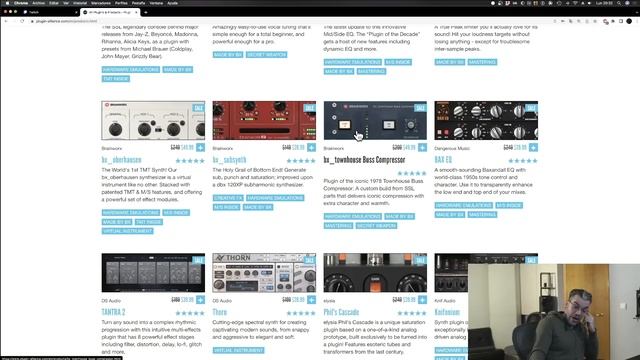
Task: Select VIRTUAL INSTRUMENT tag under Thorn
Action: pos(238,350)
